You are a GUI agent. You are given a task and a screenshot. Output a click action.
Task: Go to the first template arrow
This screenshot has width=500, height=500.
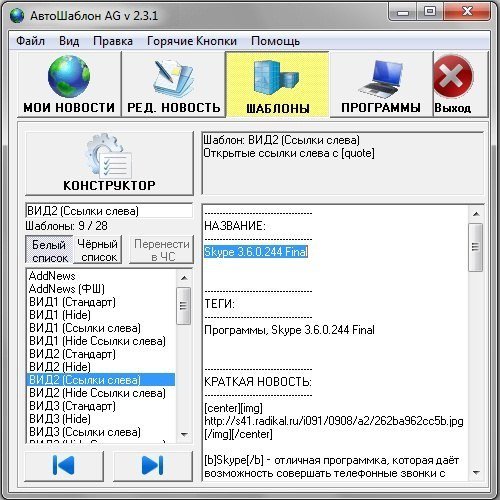[x=64, y=466]
